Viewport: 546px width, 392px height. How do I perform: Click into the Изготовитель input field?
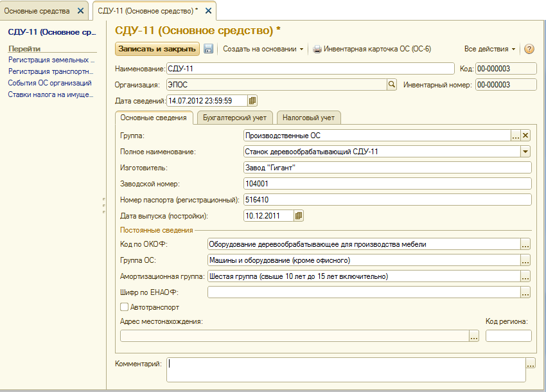(x=387, y=168)
